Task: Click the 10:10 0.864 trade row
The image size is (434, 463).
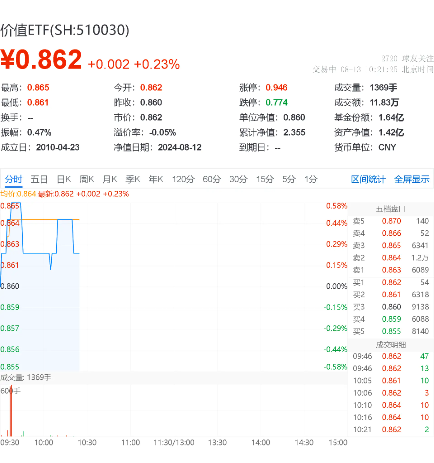Action: [x=391, y=405]
